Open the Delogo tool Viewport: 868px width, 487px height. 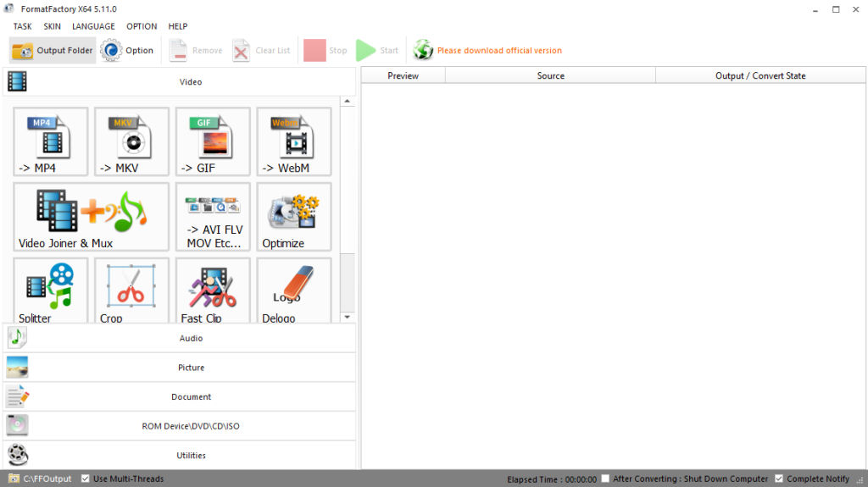coord(294,291)
